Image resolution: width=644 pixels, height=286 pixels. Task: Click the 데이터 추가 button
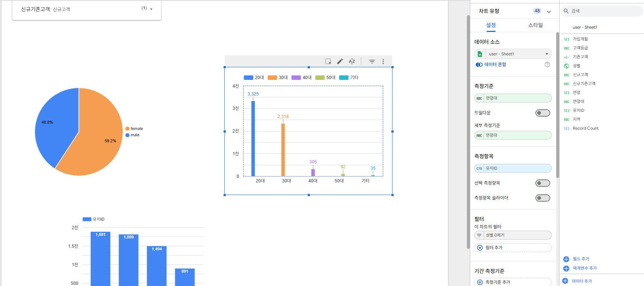tap(582, 281)
